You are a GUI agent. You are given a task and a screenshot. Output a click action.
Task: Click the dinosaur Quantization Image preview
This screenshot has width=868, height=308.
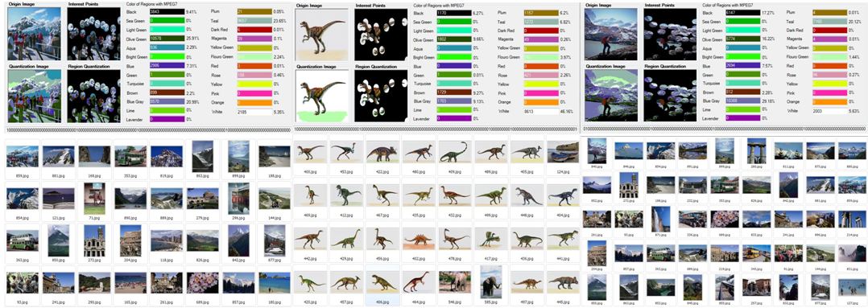321,95
